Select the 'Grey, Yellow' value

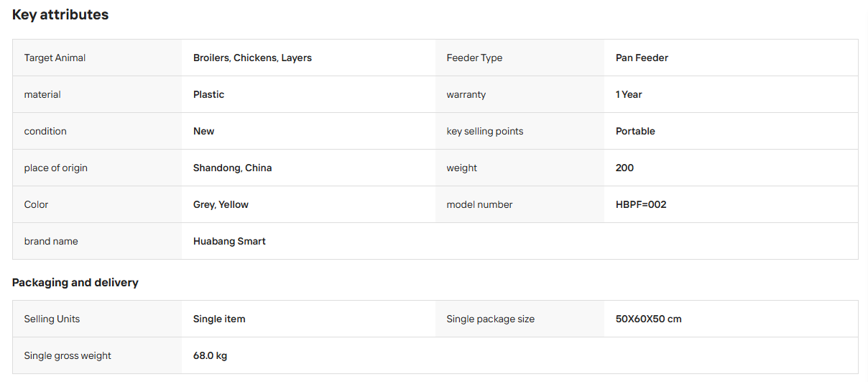pyautogui.click(x=221, y=204)
